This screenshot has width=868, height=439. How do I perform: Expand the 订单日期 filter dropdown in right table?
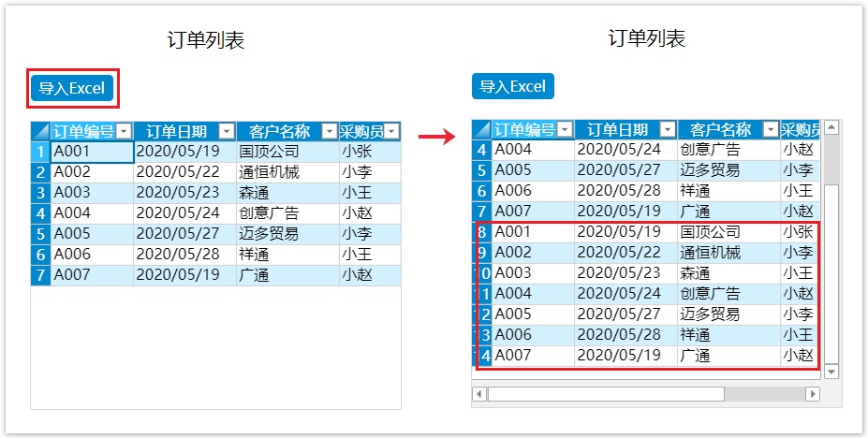coord(668,130)
